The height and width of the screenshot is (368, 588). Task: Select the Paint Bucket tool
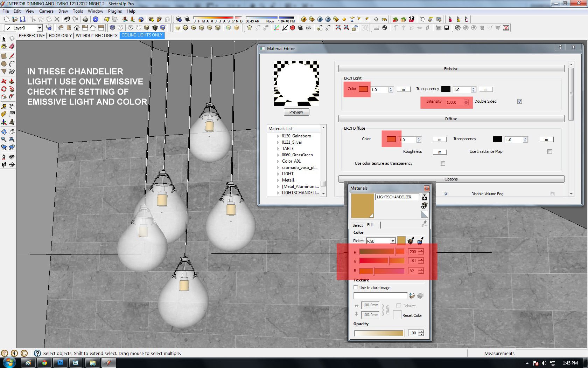pyautogui.click(x=4, y=46)
